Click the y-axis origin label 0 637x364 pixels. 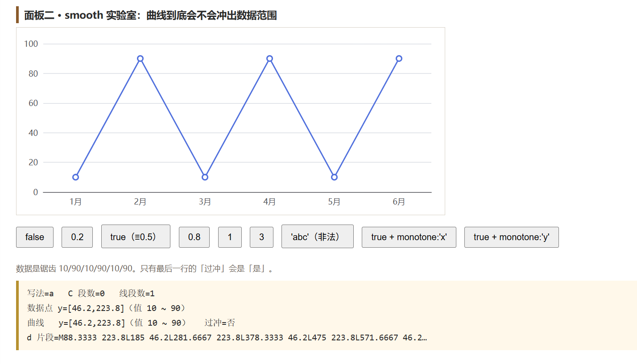[36, 192]
